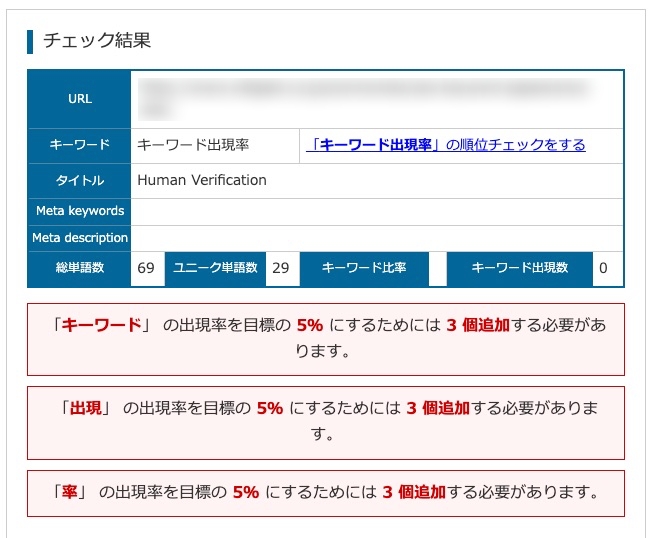This screenshot has height=538, width=653.
Task: Click the 総単語数 header cell
Action: tap(80, 268)
